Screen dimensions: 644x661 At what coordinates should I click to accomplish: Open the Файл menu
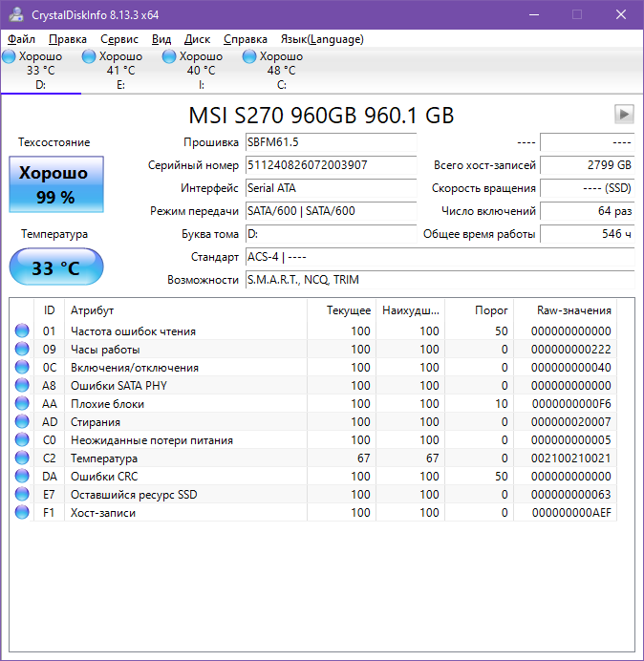22,39
